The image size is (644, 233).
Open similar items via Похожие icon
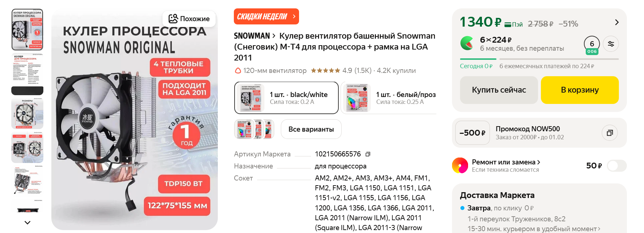(173, 19)
